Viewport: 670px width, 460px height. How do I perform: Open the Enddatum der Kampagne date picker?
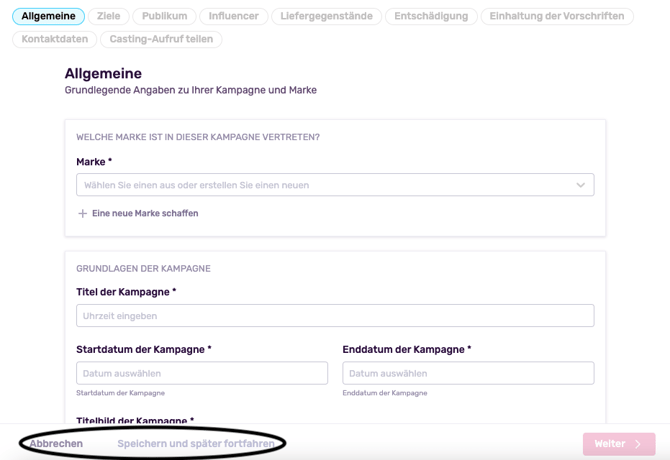coord(468,373)
